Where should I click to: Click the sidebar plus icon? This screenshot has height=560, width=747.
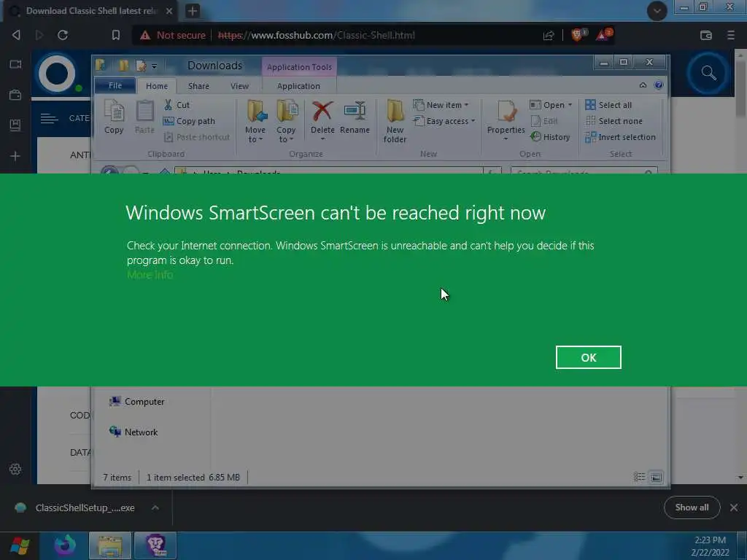15,156
